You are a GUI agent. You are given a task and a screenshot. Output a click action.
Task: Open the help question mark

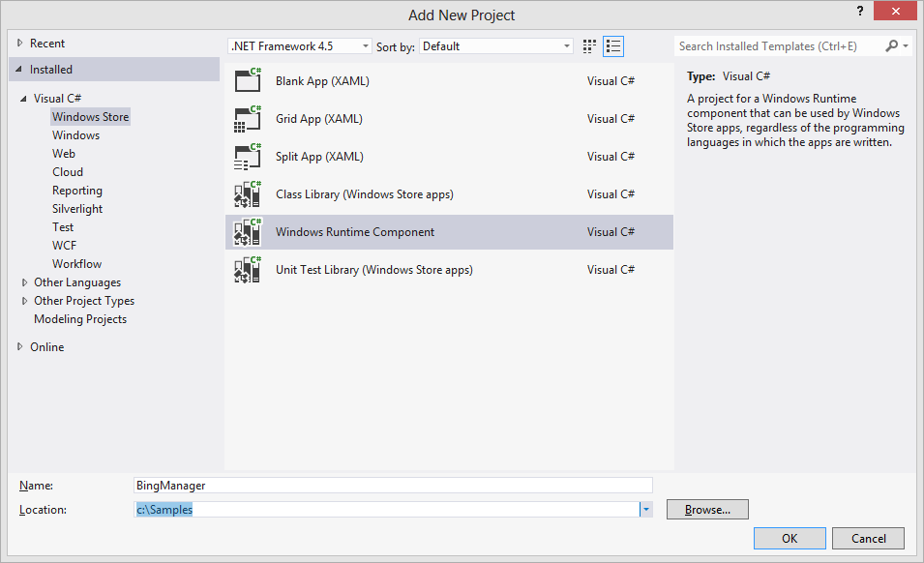point(858,12)
